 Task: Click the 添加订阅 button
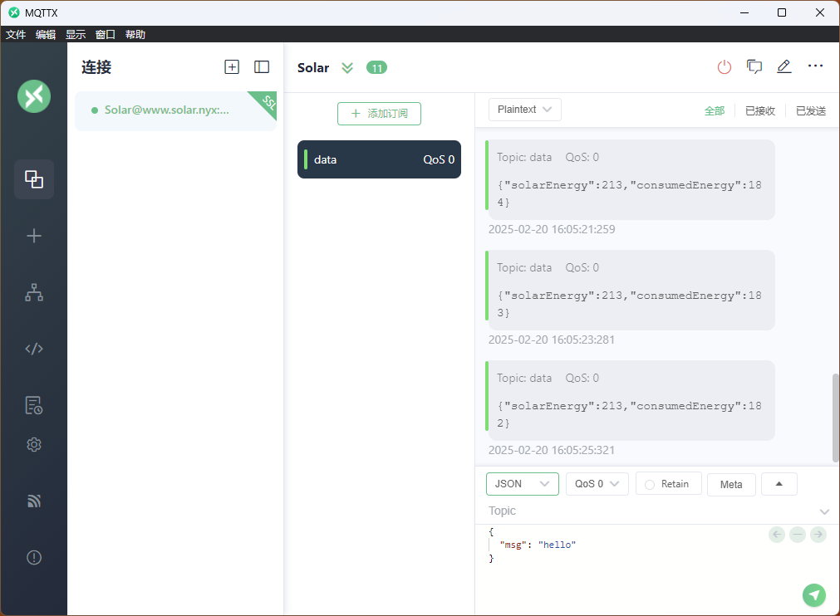click(379, 114)
